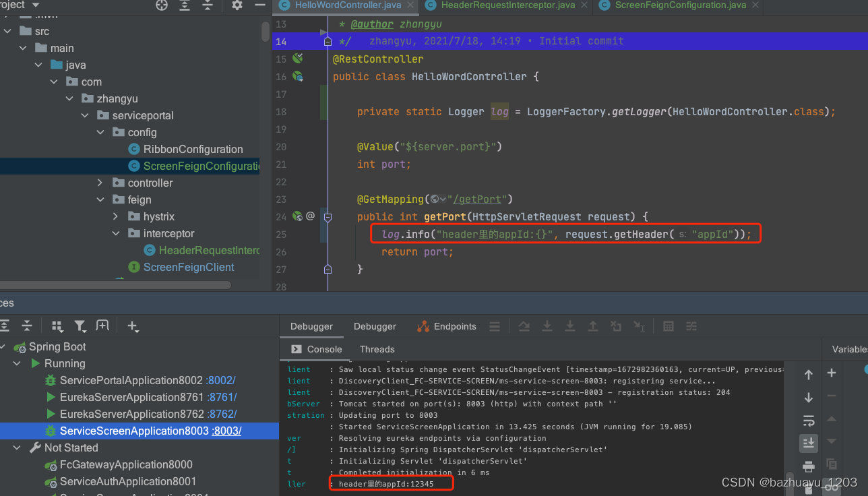Toggle scroll to end of console
This screenshot has width=868, height=496.
click(809, 443)
